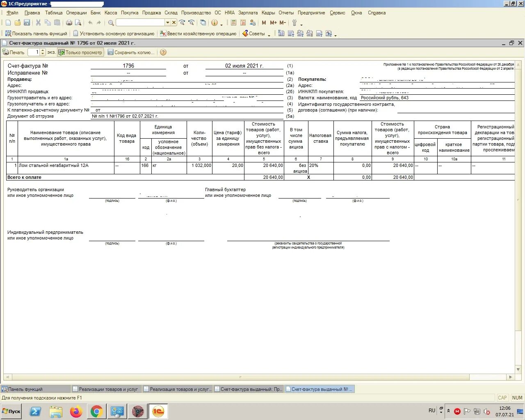Image resolution: width=525 pixels, height=420 pixels.
Task: Click Показать панель функций button
Action: 36,34
